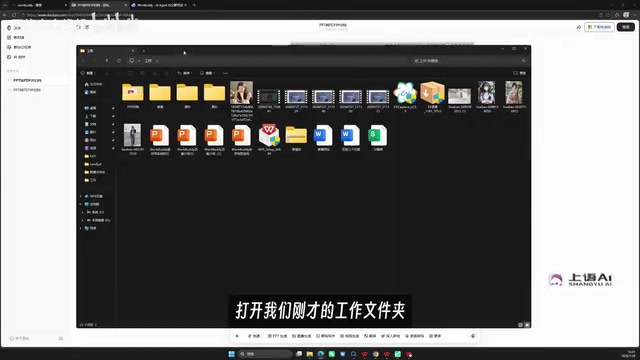Screen dimensions: 640x360
Task: Switch to the WorkBuddy AI Agent browser tab
Action: [x=158, y=5]
